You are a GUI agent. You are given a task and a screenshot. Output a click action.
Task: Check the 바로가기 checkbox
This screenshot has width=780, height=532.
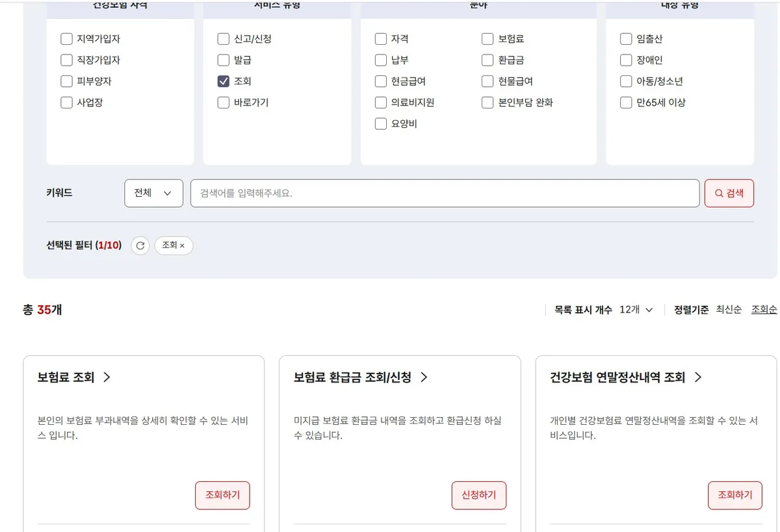coord(224,103)
